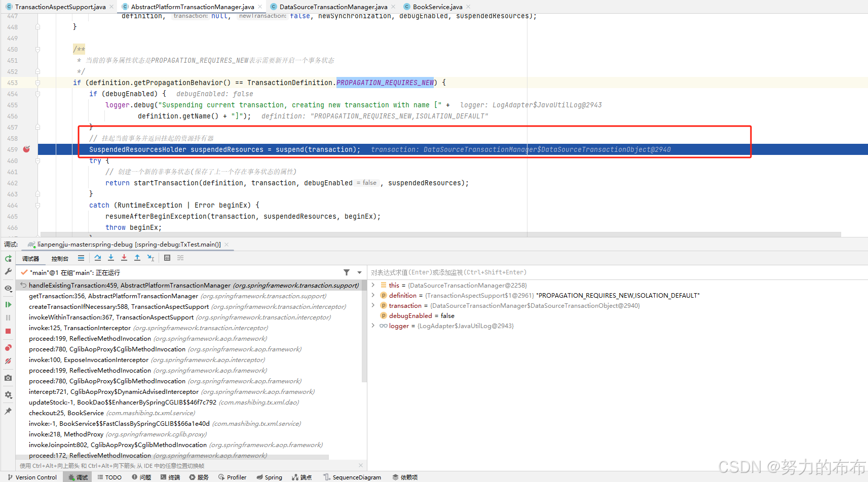Toggle the breakpoint on line 459
The width and height of the screenshot is (868, 482).
pos(26,149)
